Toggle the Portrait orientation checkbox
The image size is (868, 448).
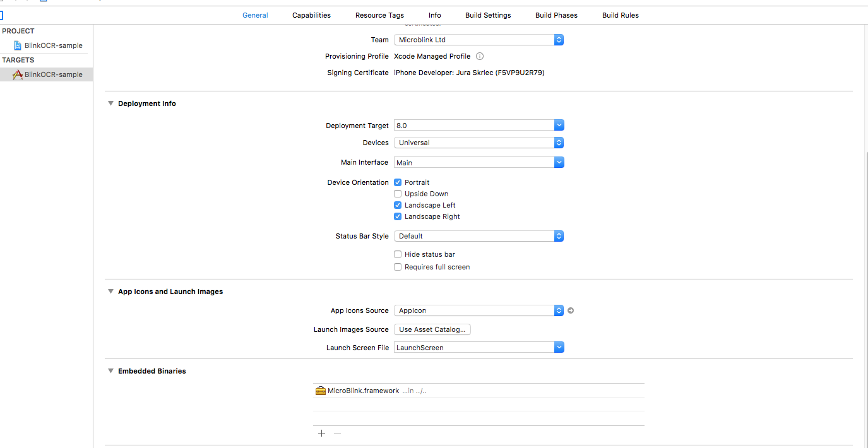(398, 182)
